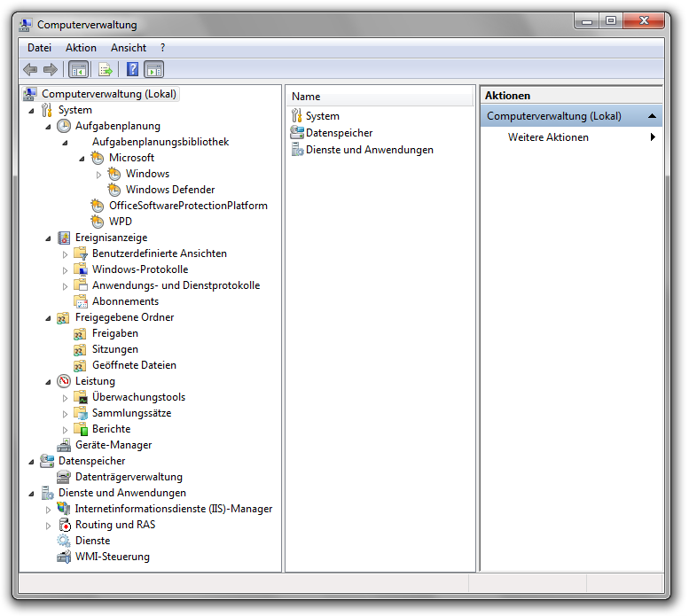
Task: Select Datenträgerverwaltung in the tree
Action: pos(128,477)
